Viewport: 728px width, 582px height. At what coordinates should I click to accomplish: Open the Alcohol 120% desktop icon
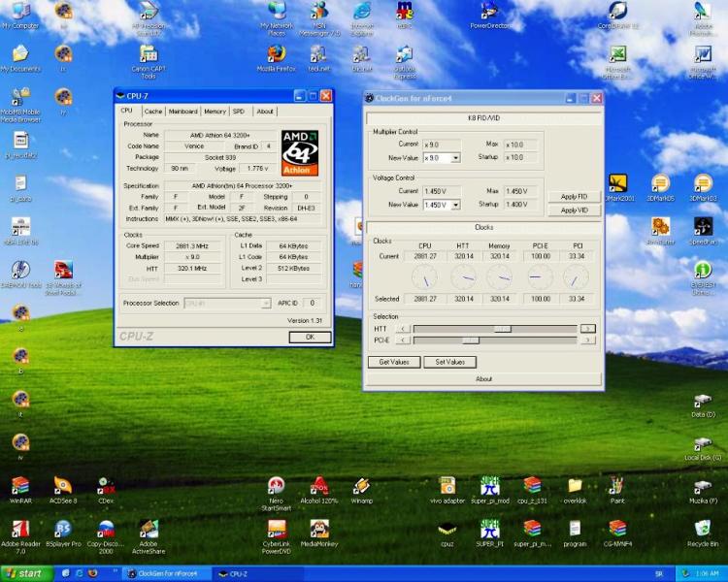[x=318, y=485]
